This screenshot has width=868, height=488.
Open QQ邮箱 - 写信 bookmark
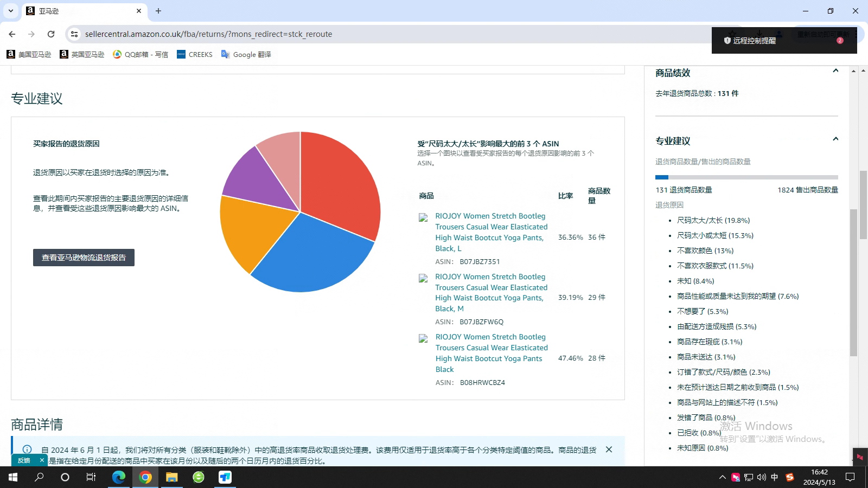click(x=141, y=54)
